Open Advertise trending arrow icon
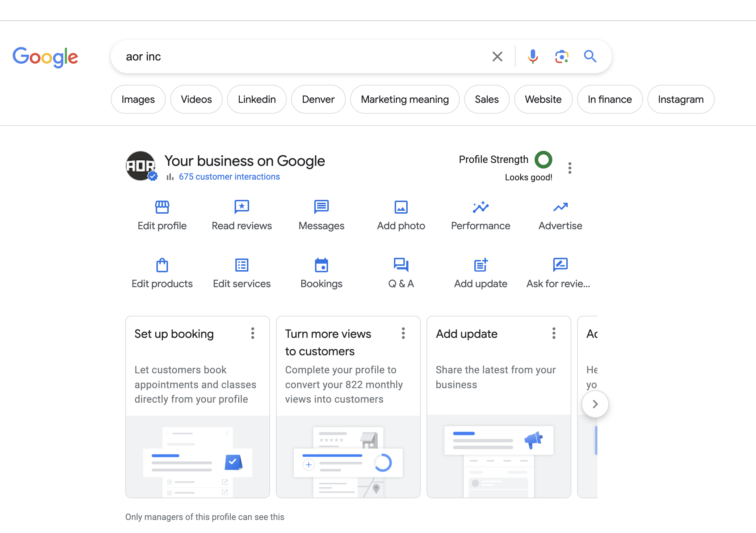756x533 pixels. pos(560,207)
